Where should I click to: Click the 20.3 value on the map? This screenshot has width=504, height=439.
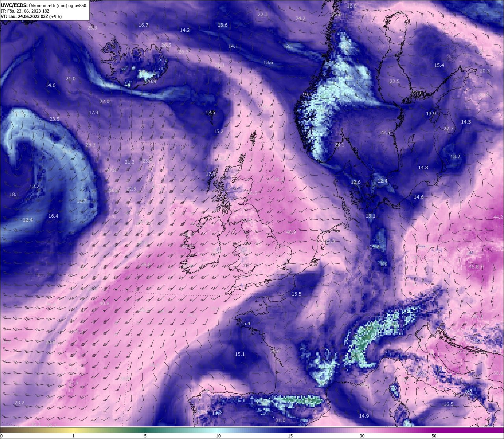[485, 71]
